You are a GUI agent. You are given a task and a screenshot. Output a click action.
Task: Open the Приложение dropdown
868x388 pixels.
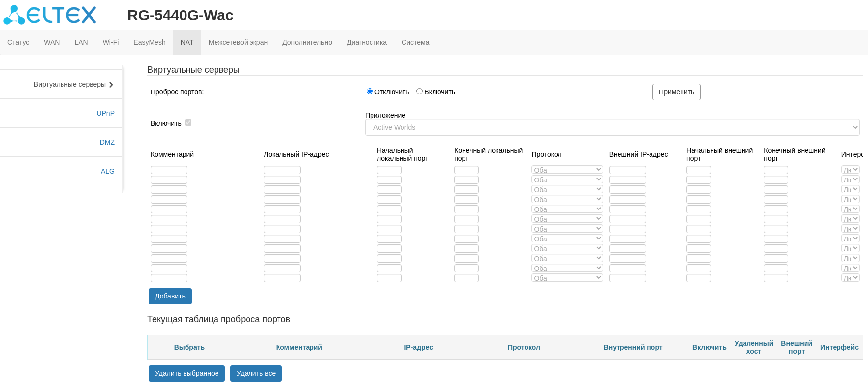[612, 127]
